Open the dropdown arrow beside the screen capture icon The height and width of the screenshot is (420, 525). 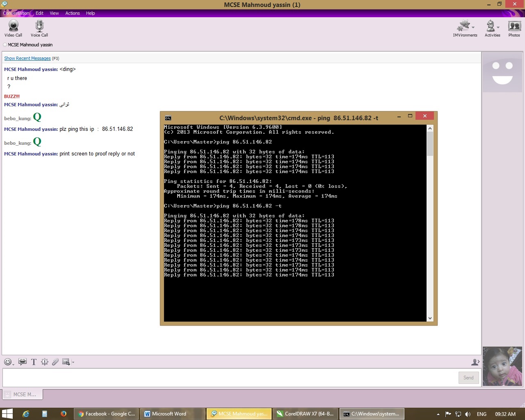pos(73,362)
